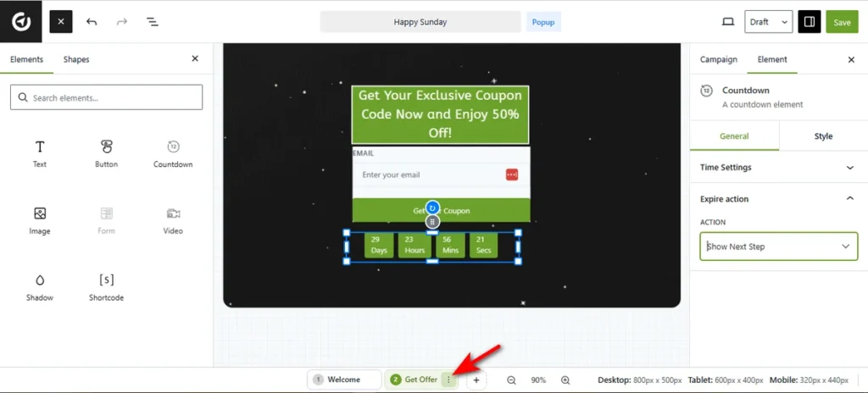This screenshot has width=868, height=393.
Task: Select the 56 Mins countdown box
Action: pos(451,246)
